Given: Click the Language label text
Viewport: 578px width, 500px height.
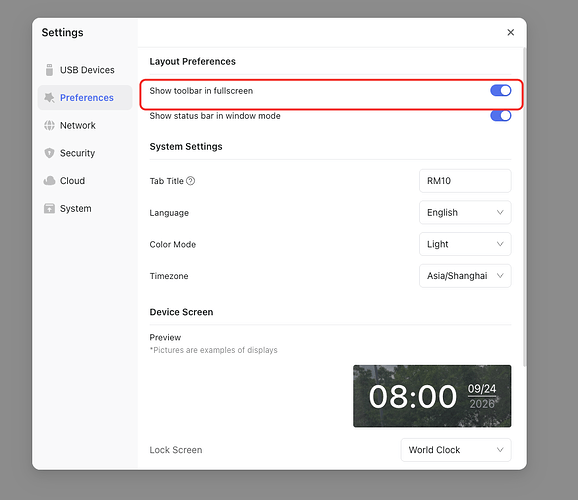Looking at the screenshot, I should pyautogui.click(x=169, y=213).
